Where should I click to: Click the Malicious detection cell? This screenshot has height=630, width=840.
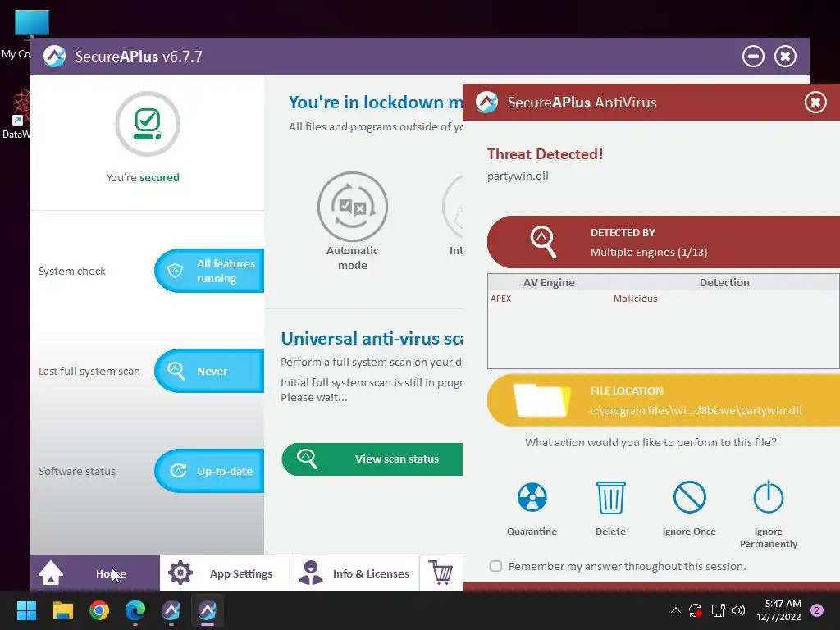(636, 299)
